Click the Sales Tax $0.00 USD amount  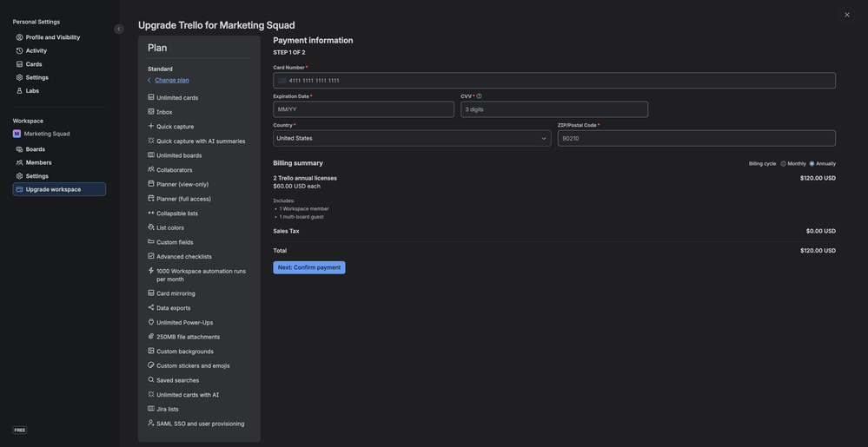pyautogui.click(x=821, y=231)
